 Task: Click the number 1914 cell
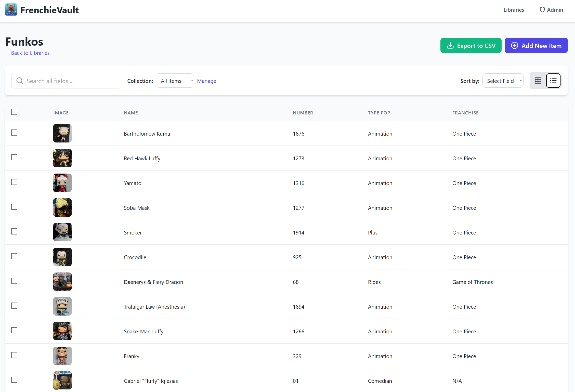299,233
